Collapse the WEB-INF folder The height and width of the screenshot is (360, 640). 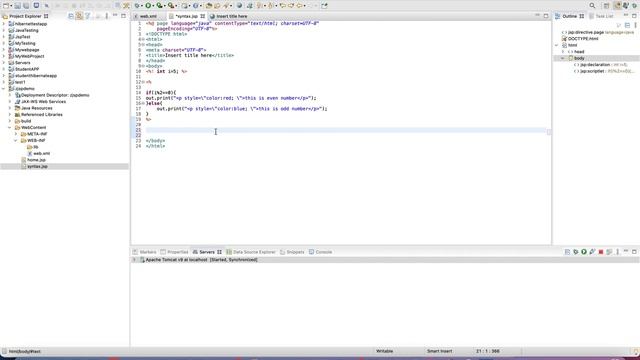[16, 140]
